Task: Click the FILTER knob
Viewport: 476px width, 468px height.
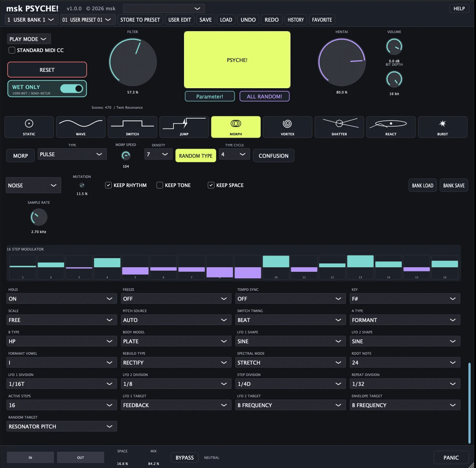Action: point(133,62)
